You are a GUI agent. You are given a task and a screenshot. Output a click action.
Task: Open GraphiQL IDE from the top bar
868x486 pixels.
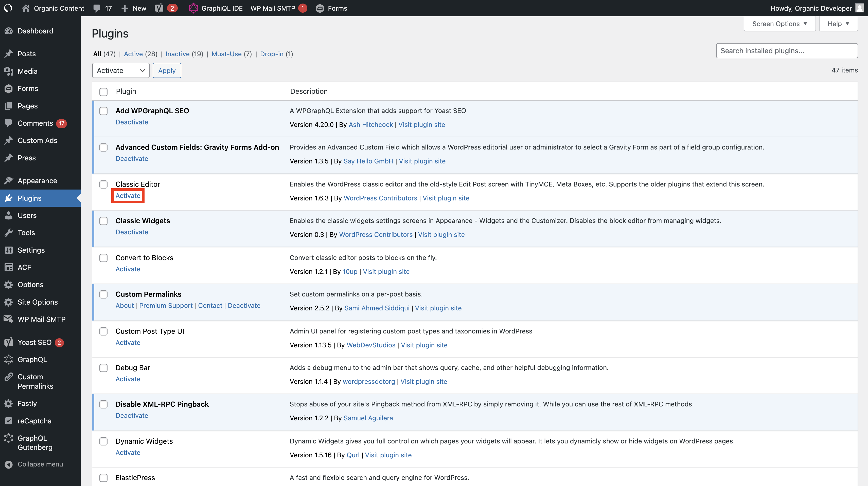tap(216, 8)
